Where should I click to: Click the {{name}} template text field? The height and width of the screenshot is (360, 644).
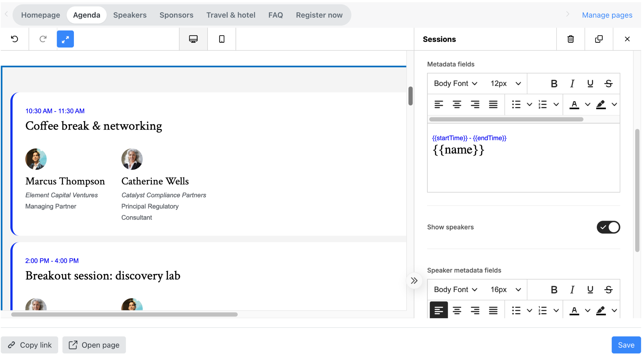pyautogui.click(x=458, y=150)
